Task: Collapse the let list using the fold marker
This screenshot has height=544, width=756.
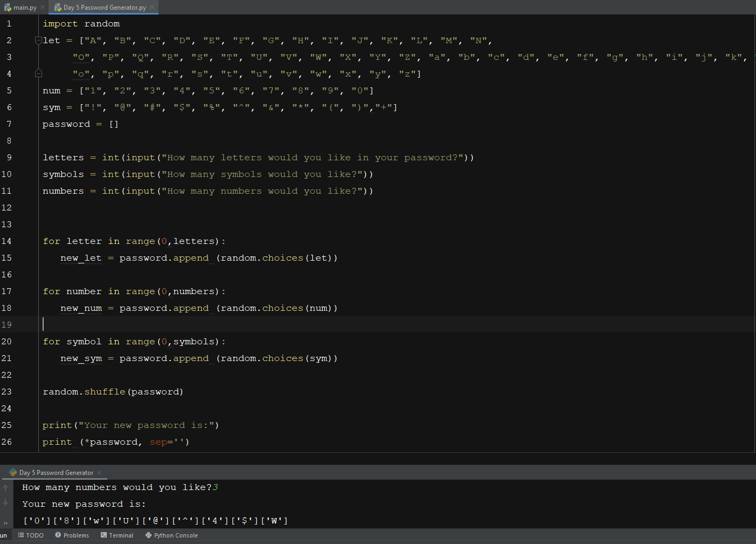Action: [38, 39]
